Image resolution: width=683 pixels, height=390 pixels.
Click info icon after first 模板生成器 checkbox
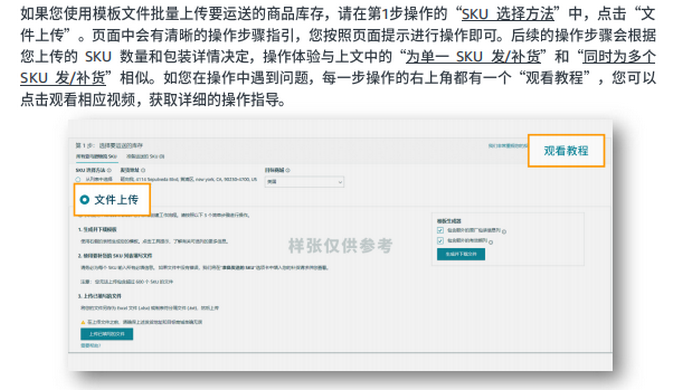click(x=504, y=231)
